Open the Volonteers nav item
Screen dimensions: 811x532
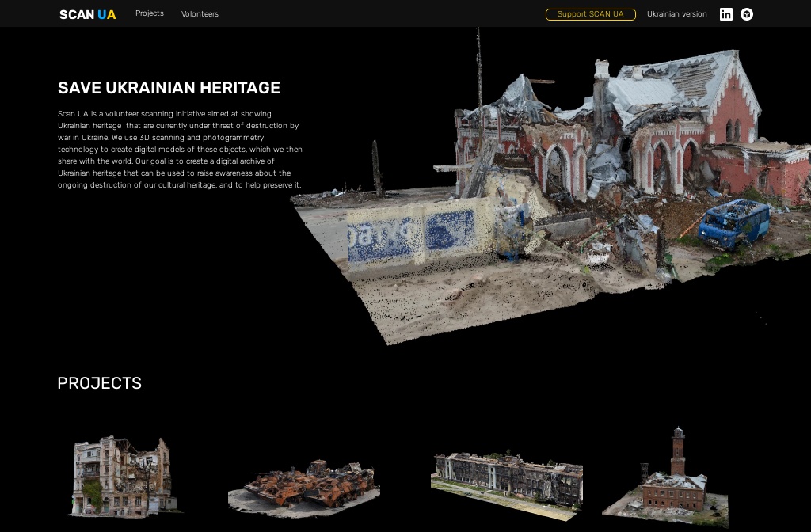pos(200,14)
